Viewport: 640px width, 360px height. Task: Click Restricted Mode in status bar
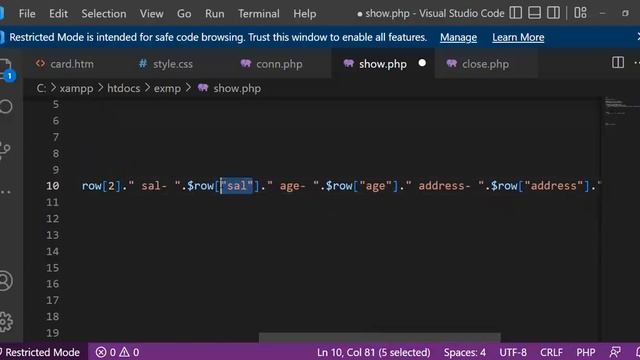[x=41, y=352]
